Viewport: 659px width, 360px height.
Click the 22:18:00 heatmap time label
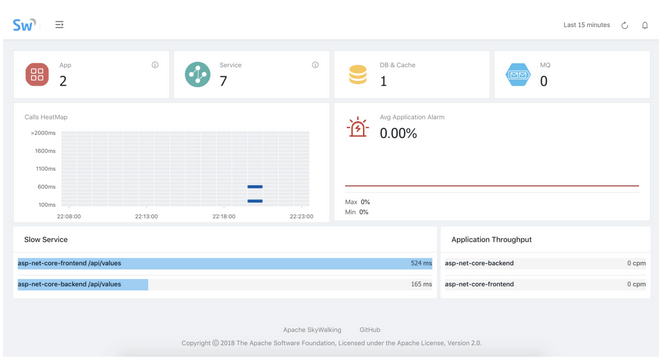[224, 216]
